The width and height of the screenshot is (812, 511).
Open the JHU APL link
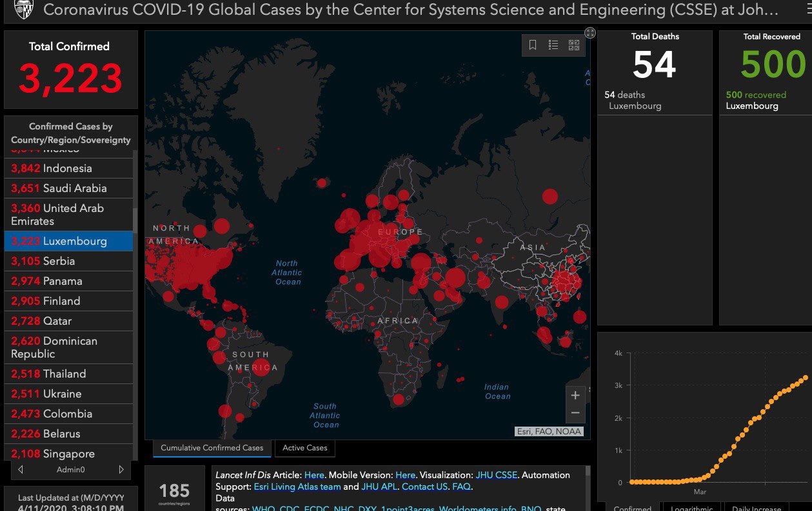tap(379, 487)
